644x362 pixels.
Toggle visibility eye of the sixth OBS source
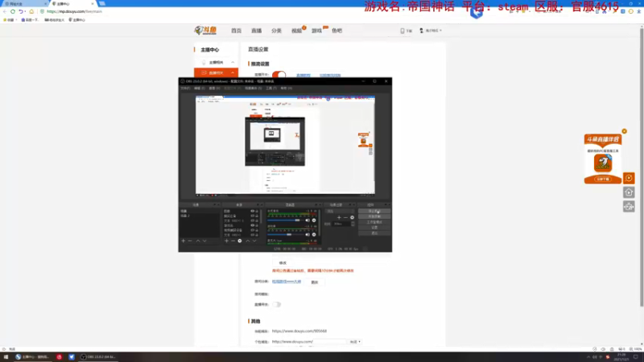[x=252, y=235]
